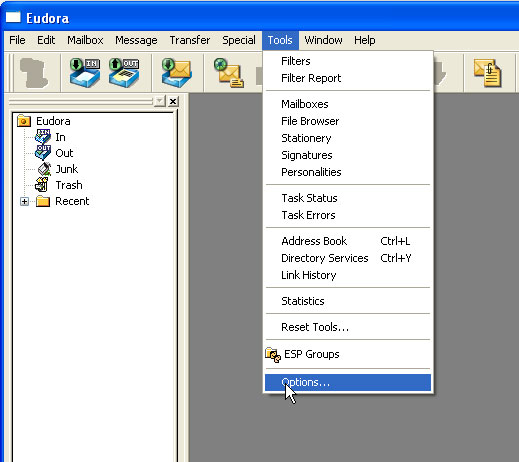Image resolution: width=519 pixels, height=462 pixels.
Task: Choose Filter Report menu entry
Action: pos(348,78)
